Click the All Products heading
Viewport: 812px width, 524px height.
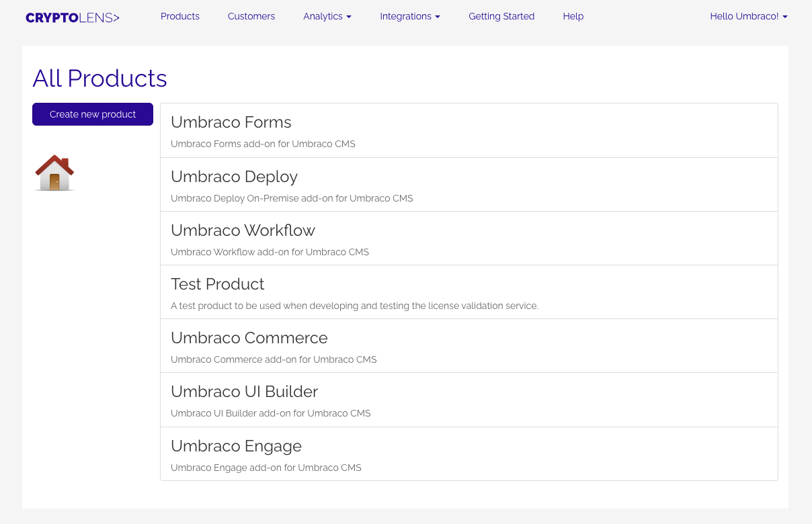click(x=99, y=79)
